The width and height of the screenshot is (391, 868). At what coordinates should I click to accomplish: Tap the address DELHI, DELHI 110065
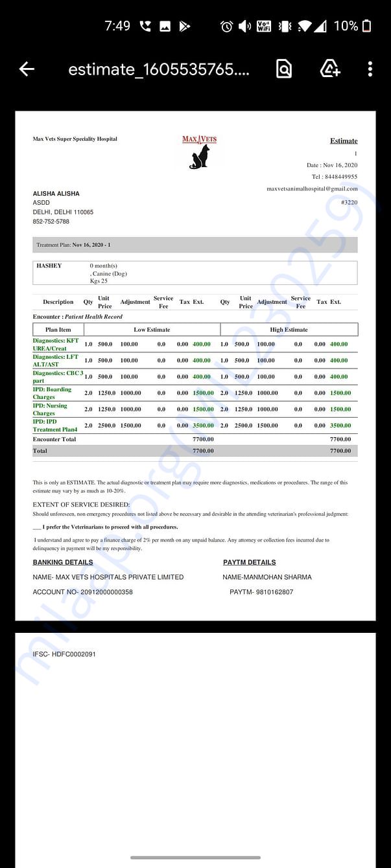click(x=63, y=212)
